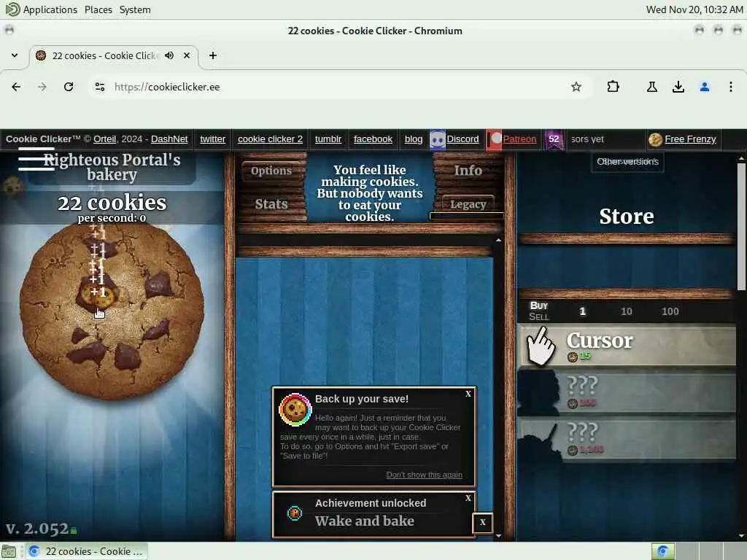
Task: Open the hamburger menu over the bakery name
Action: 36,159
